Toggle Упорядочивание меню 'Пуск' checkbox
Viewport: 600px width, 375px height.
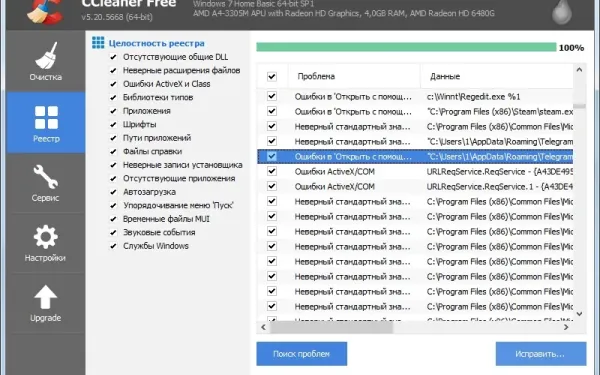tap(113, 205)
